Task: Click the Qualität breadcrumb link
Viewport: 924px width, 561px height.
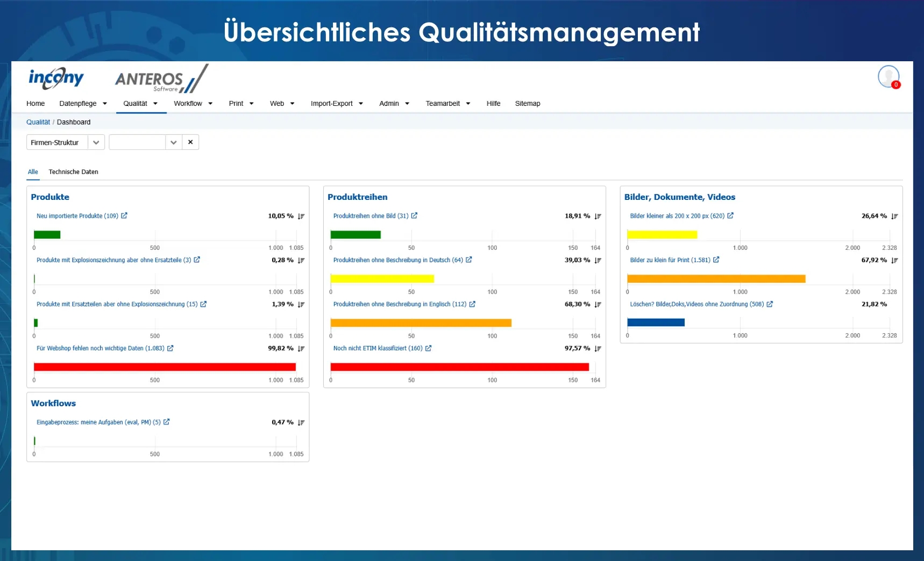Action: point(38,122)
